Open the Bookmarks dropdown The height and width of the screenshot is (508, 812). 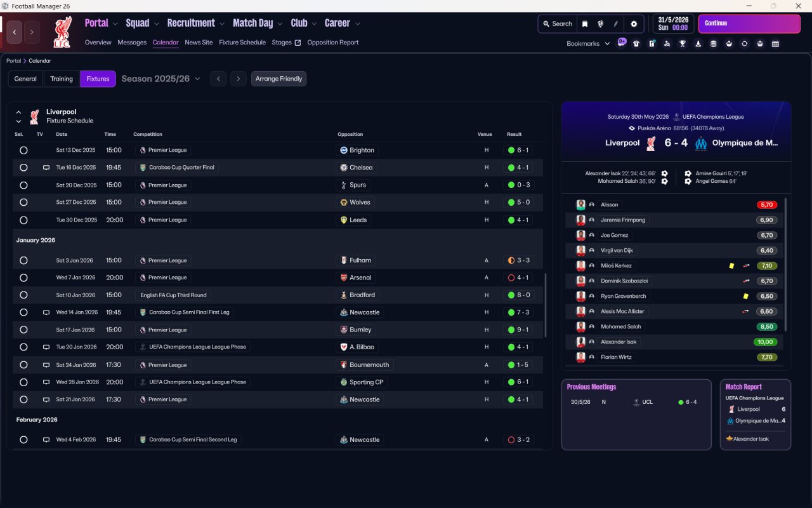click(588, 44)
